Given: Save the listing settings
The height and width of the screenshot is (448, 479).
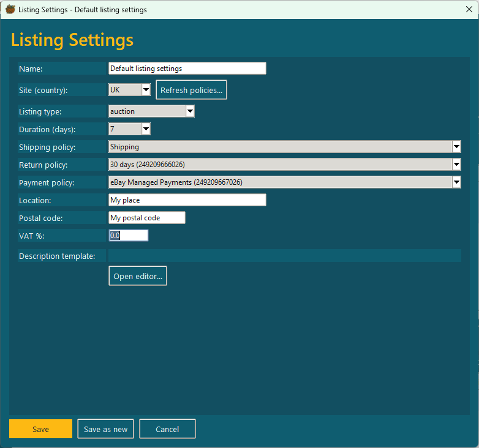Looking at the screenshot, I should 40,429.
